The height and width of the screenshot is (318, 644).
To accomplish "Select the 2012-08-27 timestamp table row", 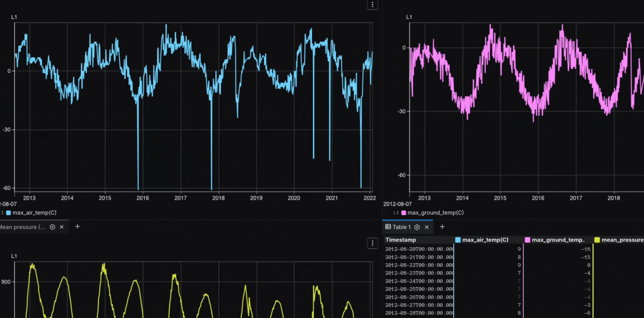I will pyautogui.click(x=419, y=305).
